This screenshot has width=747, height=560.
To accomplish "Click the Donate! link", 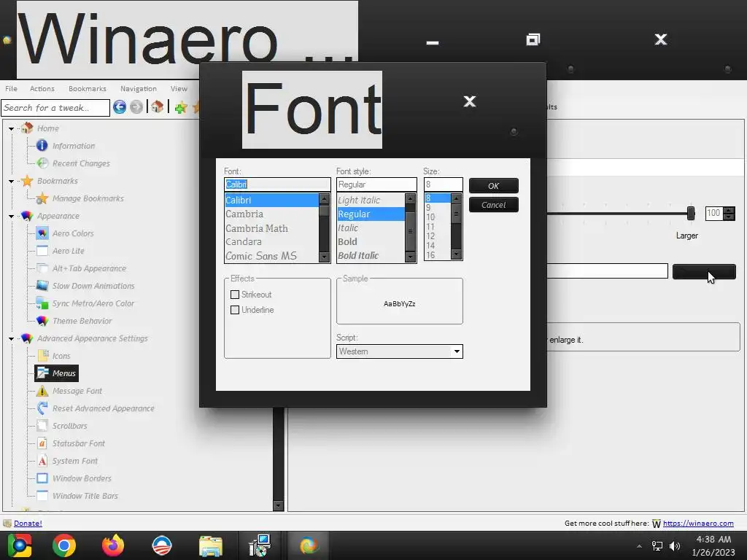I will [28, 524].
